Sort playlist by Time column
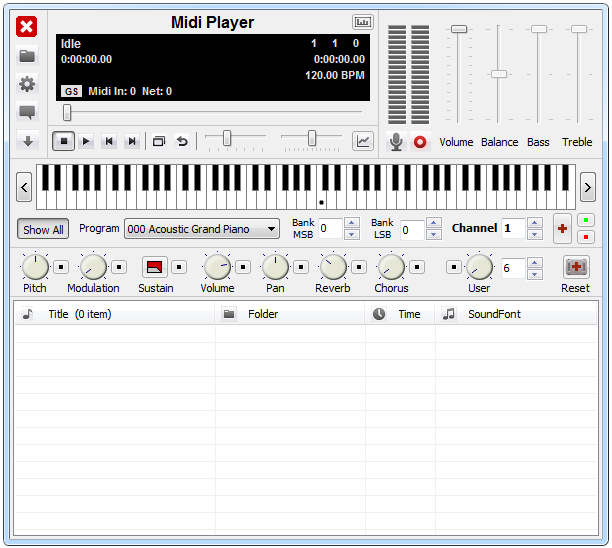This screenshot has width=612, height=548. [x=400, y=314]
